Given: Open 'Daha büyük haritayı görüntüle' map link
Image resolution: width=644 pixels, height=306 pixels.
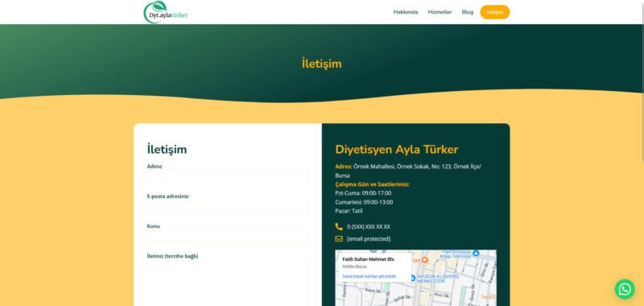Looking at the screenshot, I should 369,276.
